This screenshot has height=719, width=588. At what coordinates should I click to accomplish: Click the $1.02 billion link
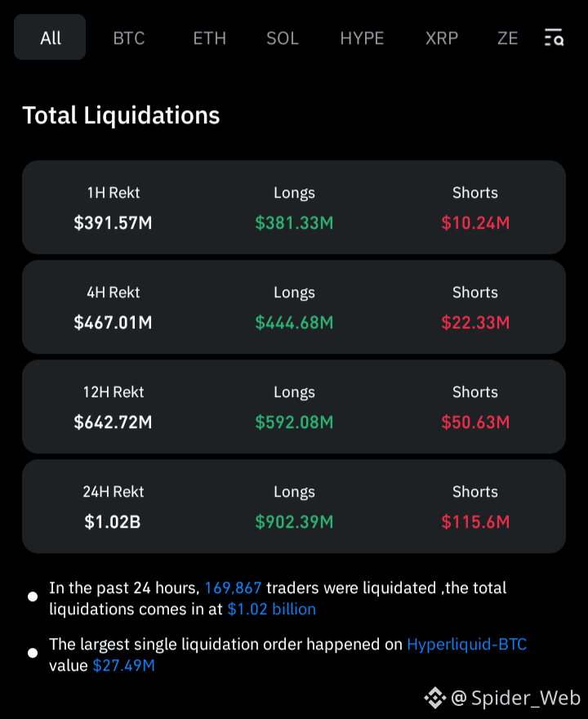click(271, 609)
